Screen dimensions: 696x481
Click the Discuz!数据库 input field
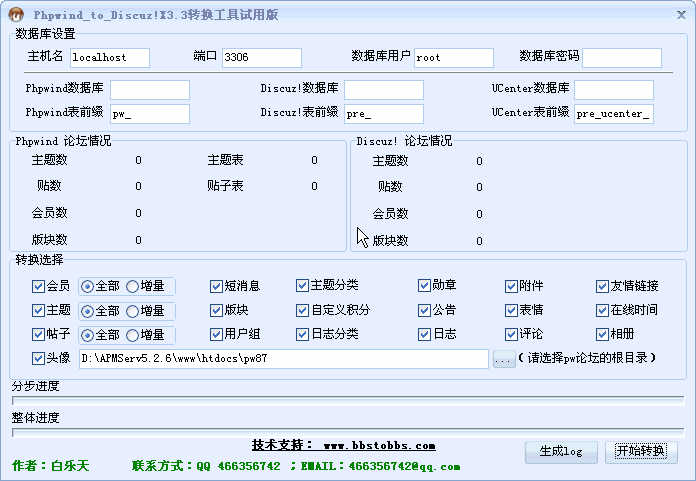384,90
